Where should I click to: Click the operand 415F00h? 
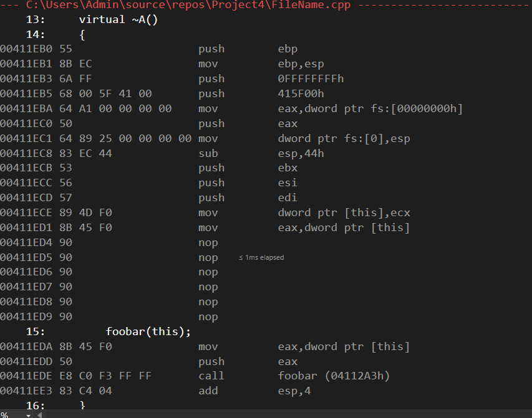301,94
